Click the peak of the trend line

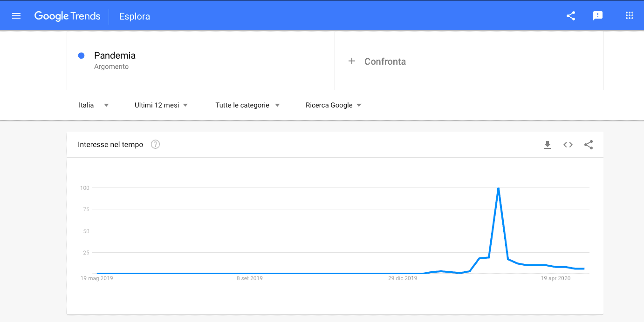[499, 188]
